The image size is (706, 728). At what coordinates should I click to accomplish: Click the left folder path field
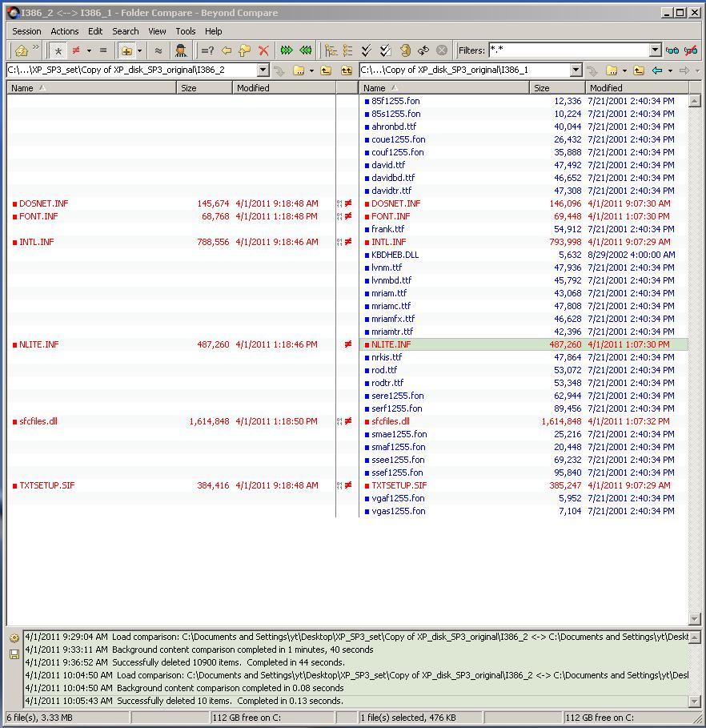point(132,70)
